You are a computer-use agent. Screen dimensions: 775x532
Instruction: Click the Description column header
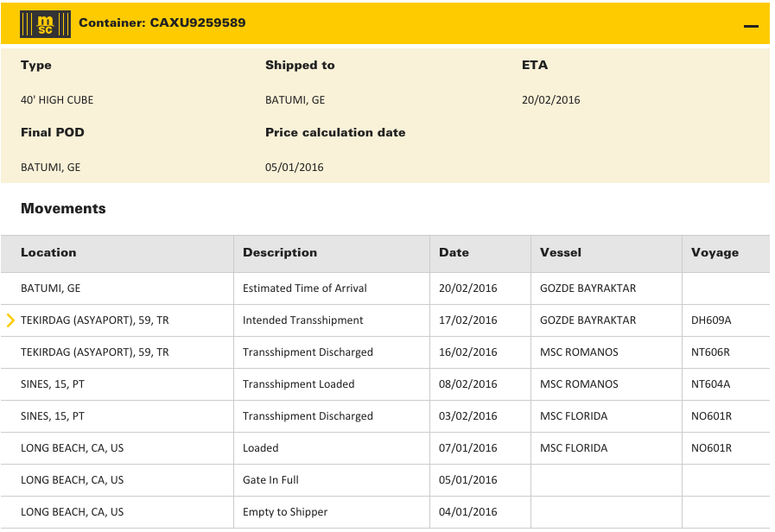[280, 253]
